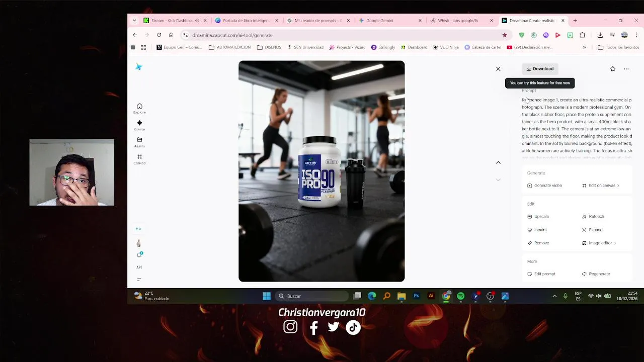644x362 pixels.
Task: Download the generated image
Action: pos(540,69)
